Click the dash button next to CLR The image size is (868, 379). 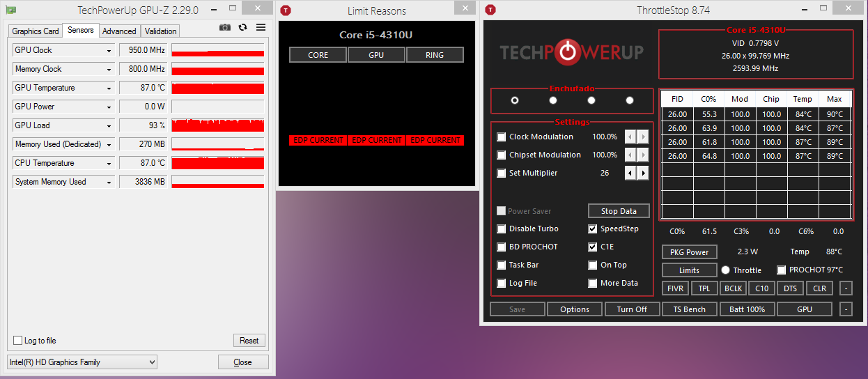pos(846,288)
